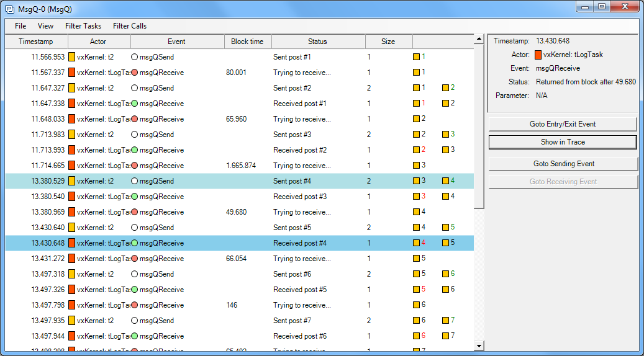Click the Goto Sending Event button
This screenshot has height=356, width=644.
click(x=563, y=164)
